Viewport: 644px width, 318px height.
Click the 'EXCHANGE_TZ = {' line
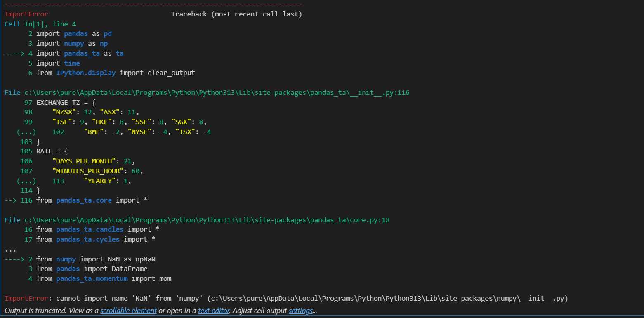tap(66, 102)
